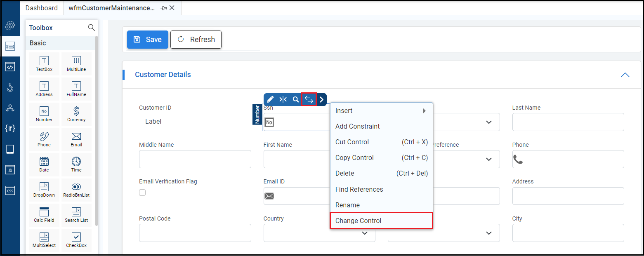
Task: Choose the Phone control from Toolbox
Action: click(x=44, y=139)
